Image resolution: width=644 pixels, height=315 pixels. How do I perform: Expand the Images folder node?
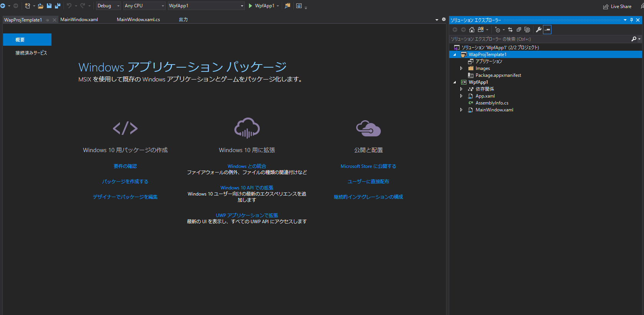tap(461, 68)
